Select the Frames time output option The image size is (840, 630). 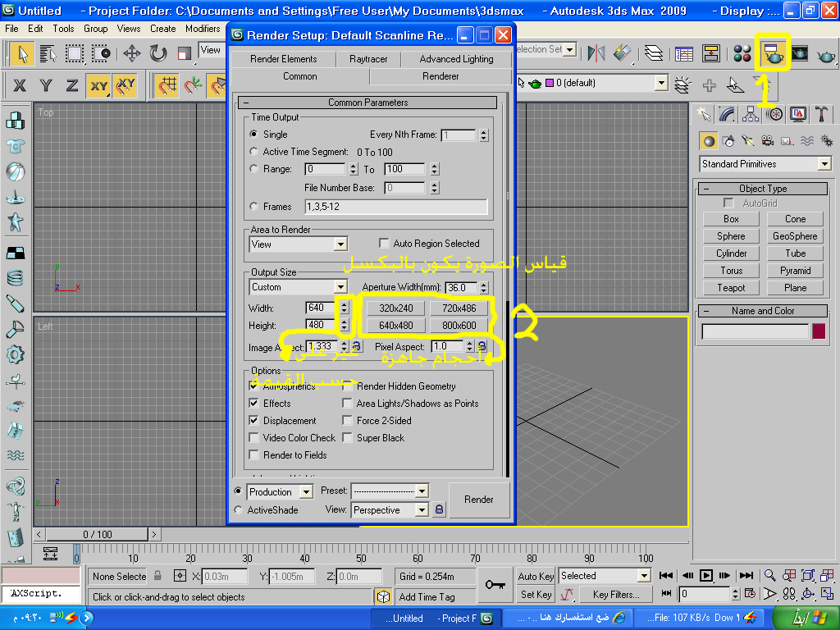(x=254, y=206)
